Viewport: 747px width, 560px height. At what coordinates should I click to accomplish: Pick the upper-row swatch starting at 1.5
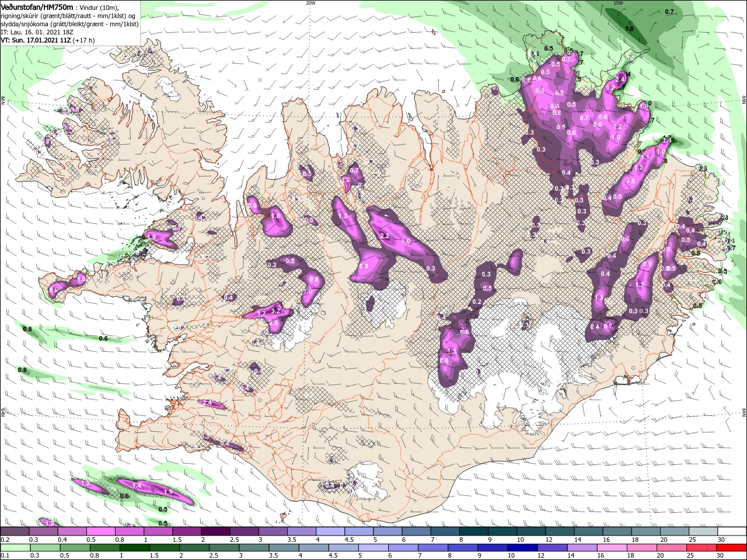(187, 532)
